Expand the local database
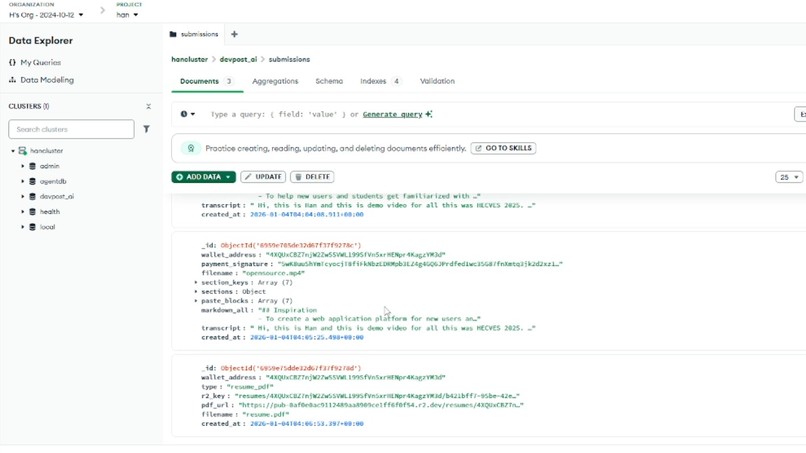 pyautogui.click(x=23, y=227)
